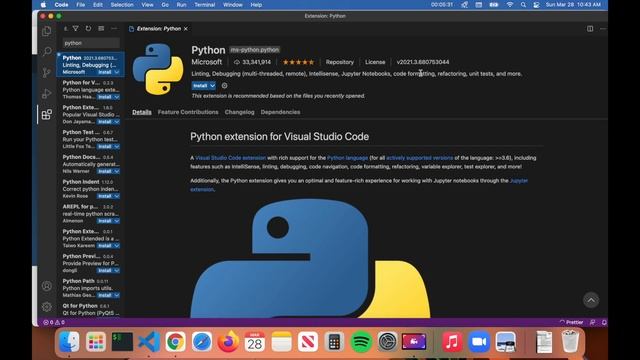Viewport: 640px width, 360px height.
Task: Expand Install dropdown for Microsoft Python list item
Action: 117,72
